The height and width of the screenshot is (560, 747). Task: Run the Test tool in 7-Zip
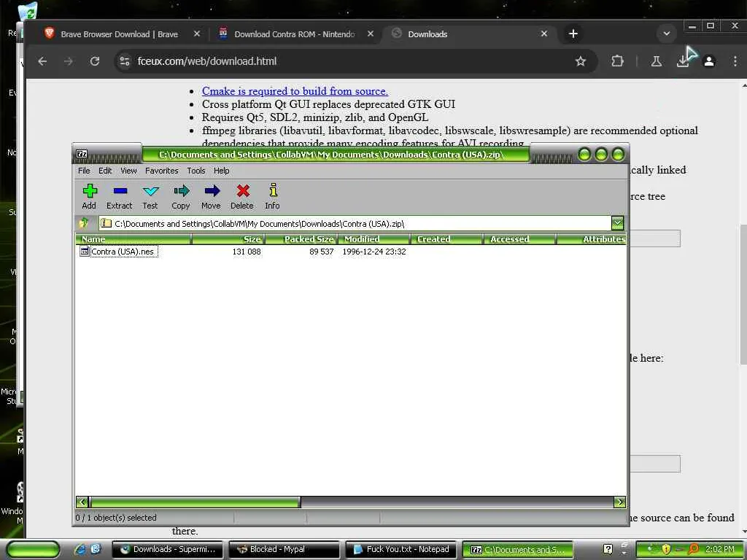150,197
